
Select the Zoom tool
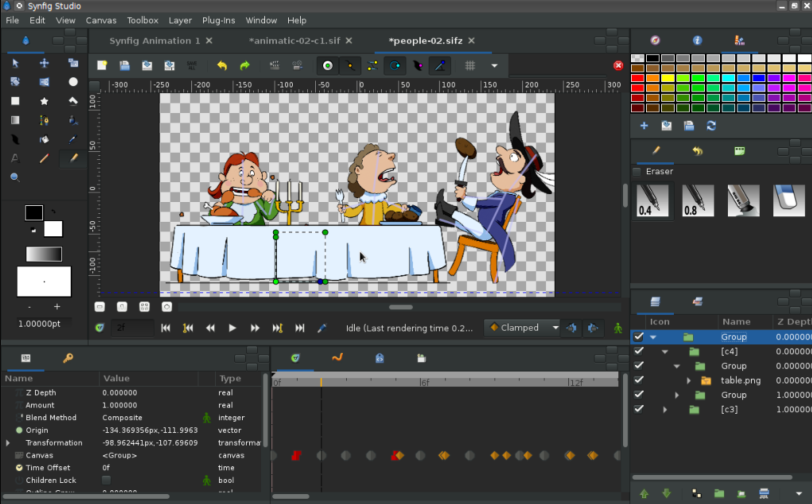pos(15,177)
